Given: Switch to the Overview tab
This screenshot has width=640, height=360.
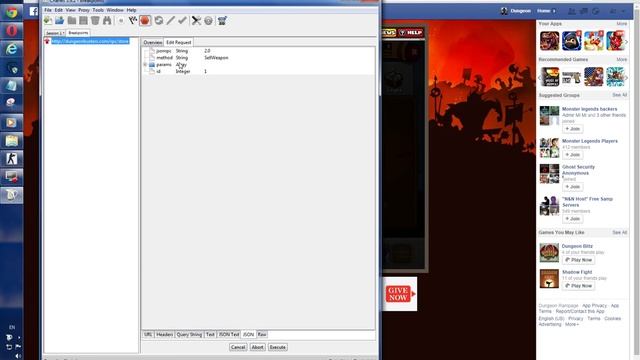Looking at the screenshot, I should (153, 42).
